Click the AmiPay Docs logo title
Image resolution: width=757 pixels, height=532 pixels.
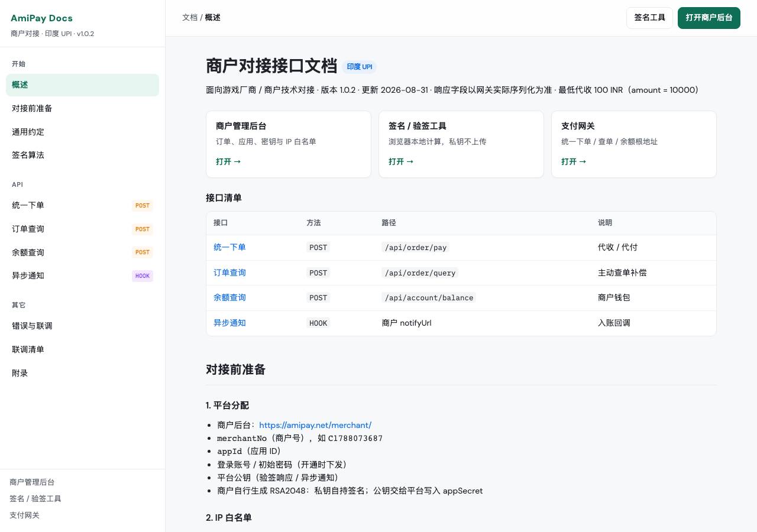41,18
